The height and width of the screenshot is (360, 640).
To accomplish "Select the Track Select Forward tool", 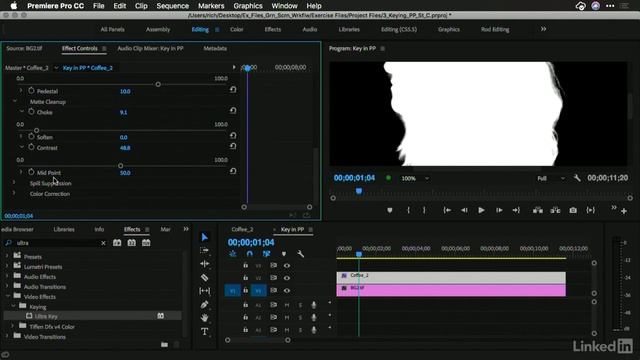I will coord(204,250).
